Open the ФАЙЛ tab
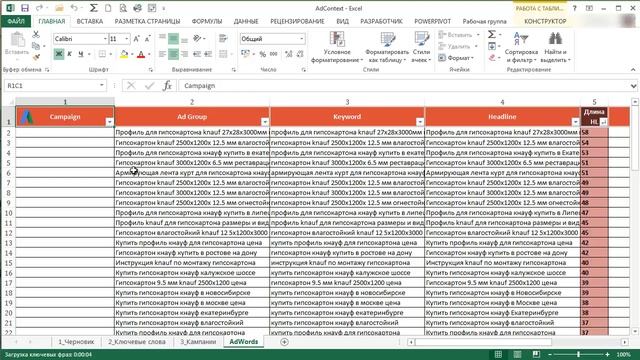This screenshot has width=640, height=360. pos(16,21)
